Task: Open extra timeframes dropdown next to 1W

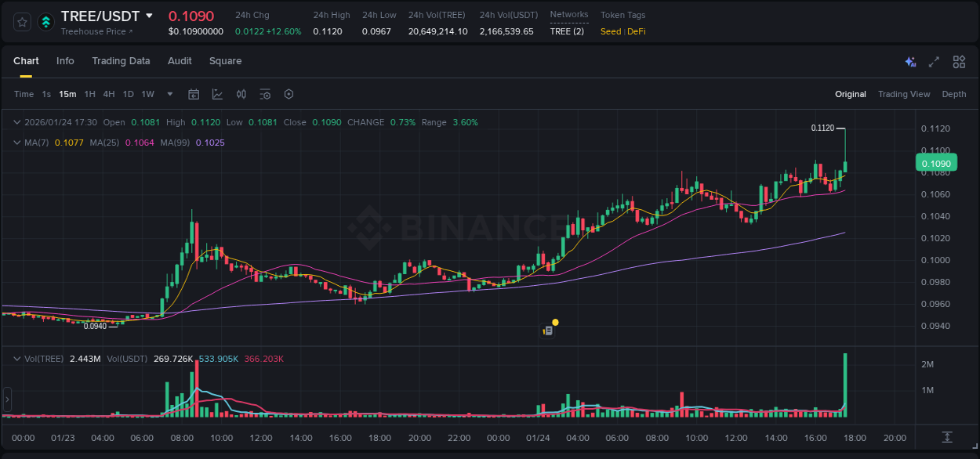Action: tap(169, 94)
